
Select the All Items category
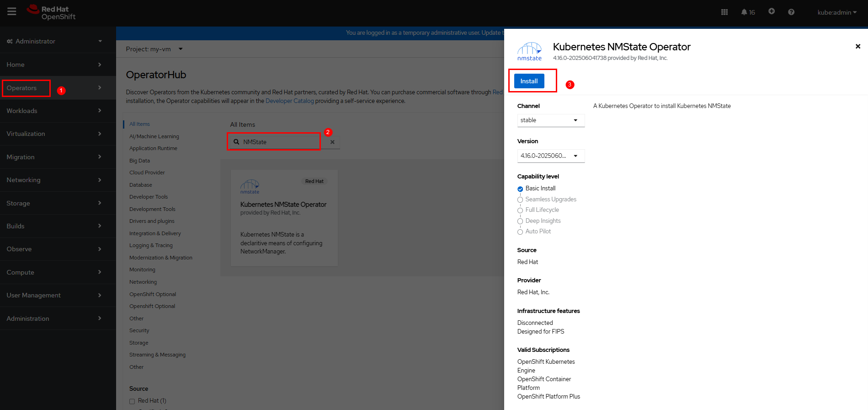click(139, 124)
